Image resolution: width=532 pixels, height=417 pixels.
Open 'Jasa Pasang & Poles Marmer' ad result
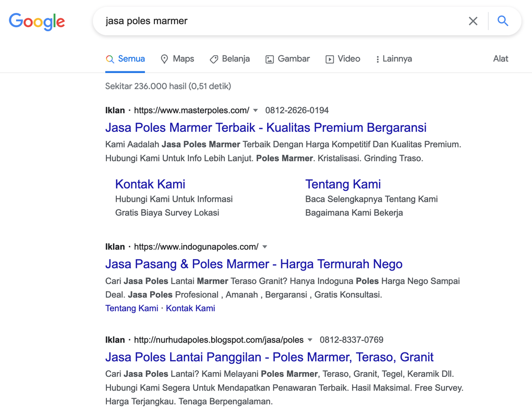(x=253, y=264)
